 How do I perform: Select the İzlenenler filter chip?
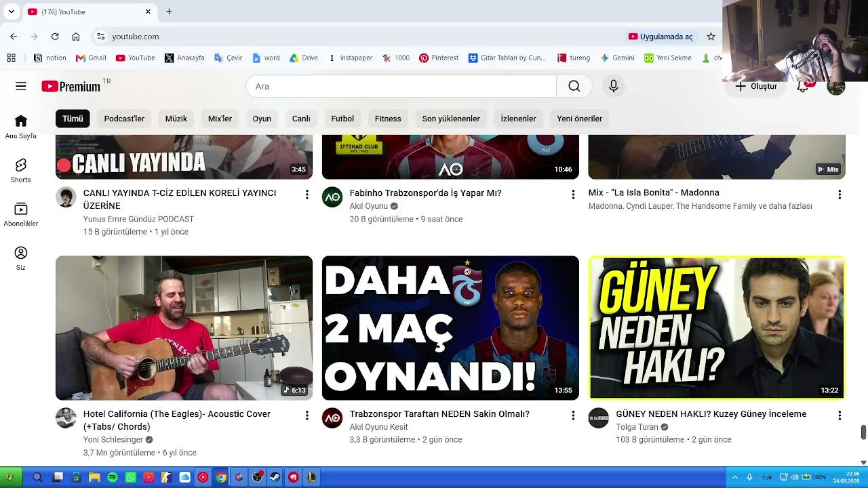click(x=519, y=119)
